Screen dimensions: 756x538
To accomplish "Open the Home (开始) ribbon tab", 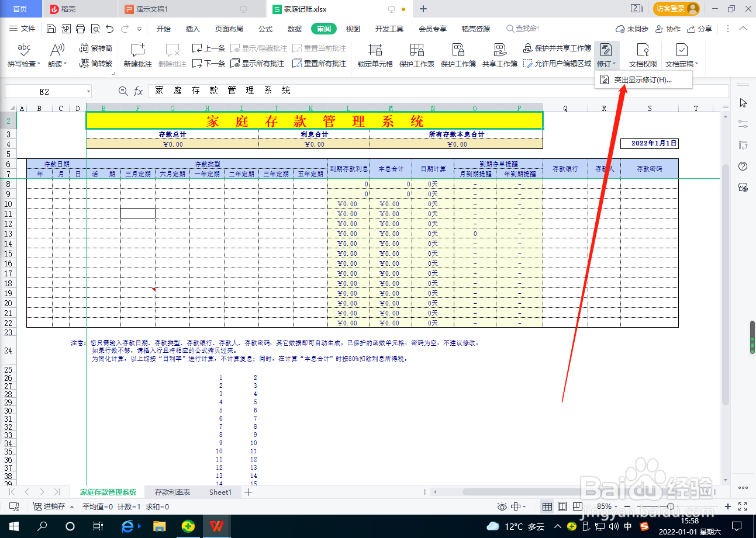I will pyautogui.click(x=164, y=29).
